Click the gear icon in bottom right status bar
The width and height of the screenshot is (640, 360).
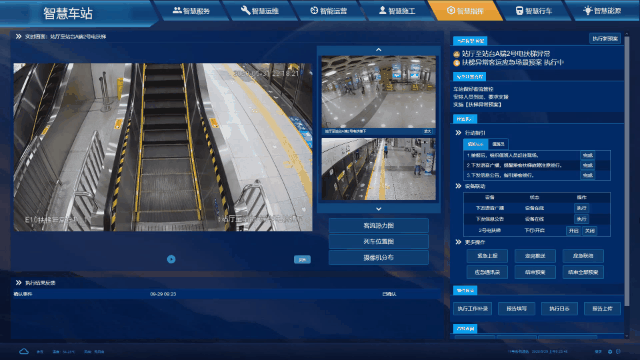tap(610, 351)
